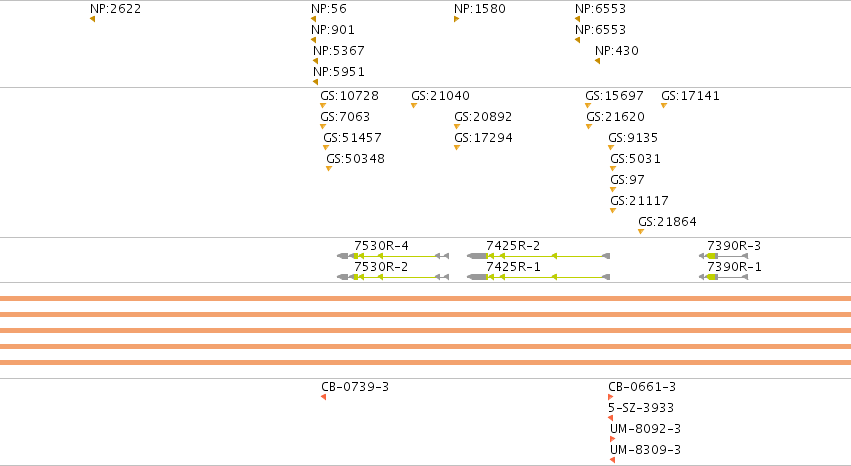Select the NP:430 insertion
851x466 pixels.
click(x=617, y=51)
